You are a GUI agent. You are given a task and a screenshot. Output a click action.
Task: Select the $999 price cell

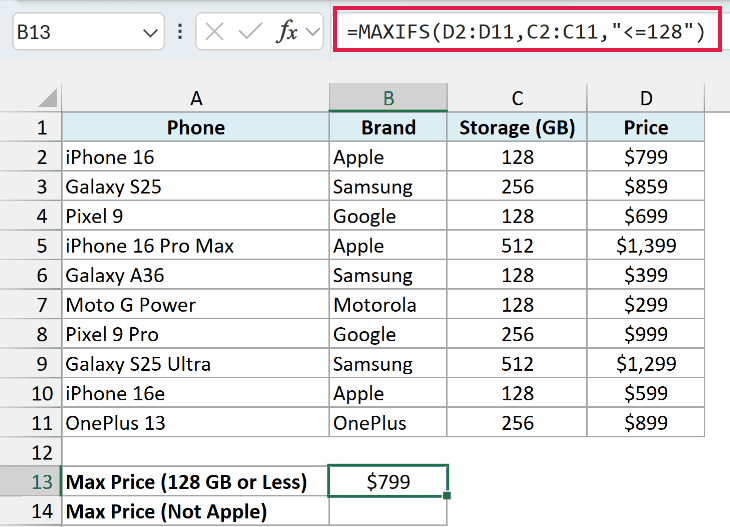(x=646, y=334)
